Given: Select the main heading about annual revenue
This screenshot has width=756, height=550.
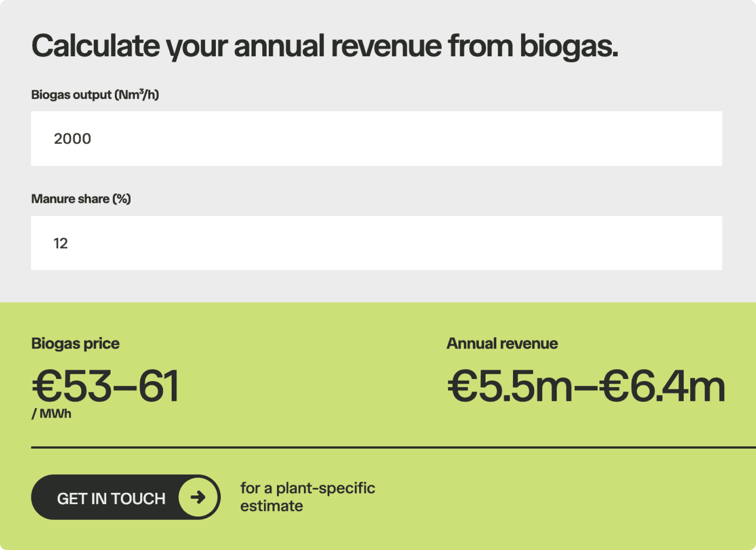Looking at the screenshot, I should point(325,46).
